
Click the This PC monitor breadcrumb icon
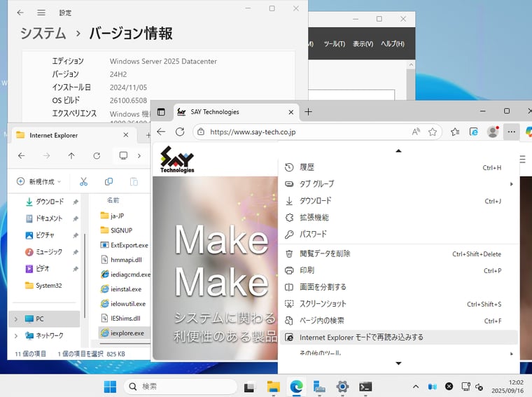(123, 155)
